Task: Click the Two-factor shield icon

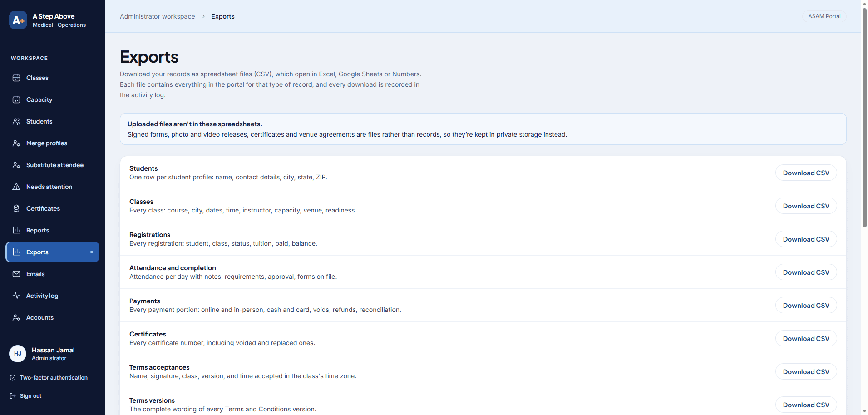Action: tap(13, 378)
